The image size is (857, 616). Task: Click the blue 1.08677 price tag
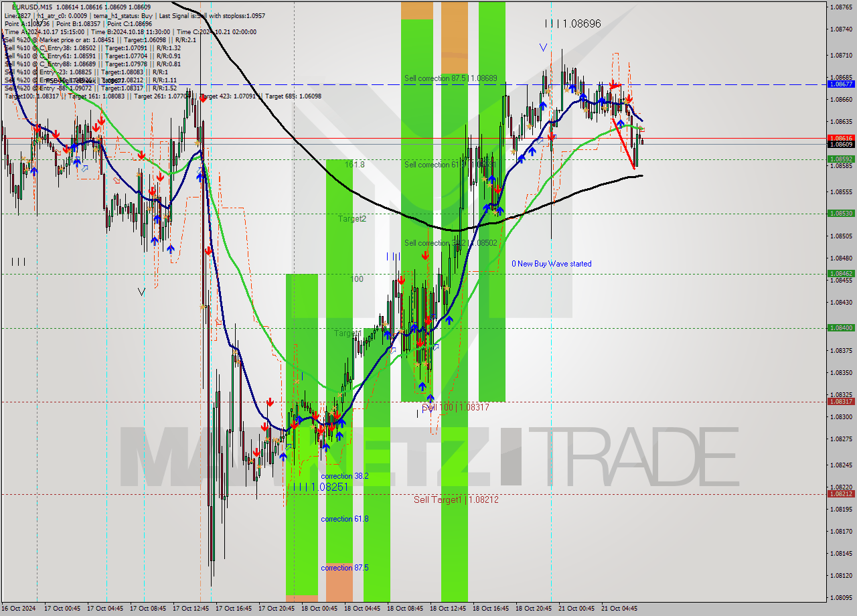841,84
